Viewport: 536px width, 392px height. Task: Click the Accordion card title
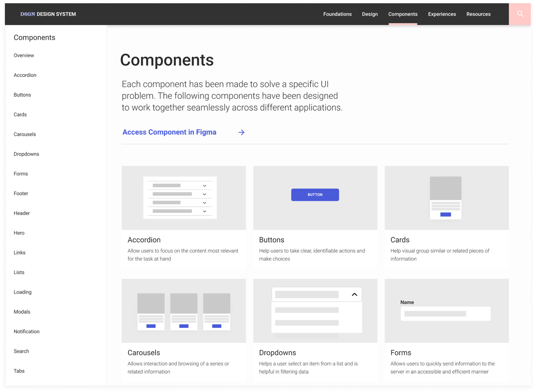point(144,240)
